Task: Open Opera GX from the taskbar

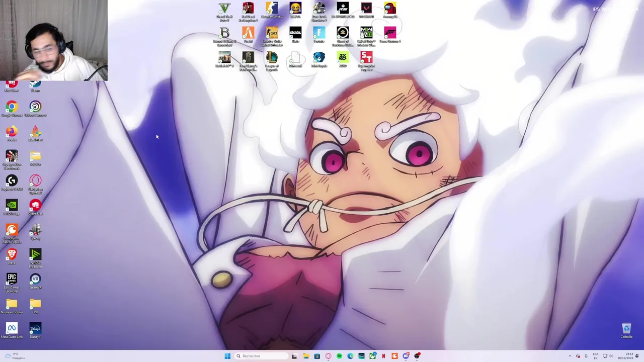Action: click(328, 356)
